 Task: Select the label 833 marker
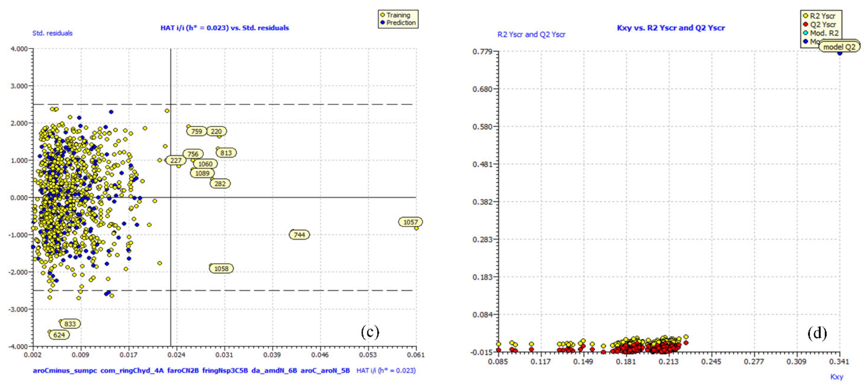click(x=70, y=324)
